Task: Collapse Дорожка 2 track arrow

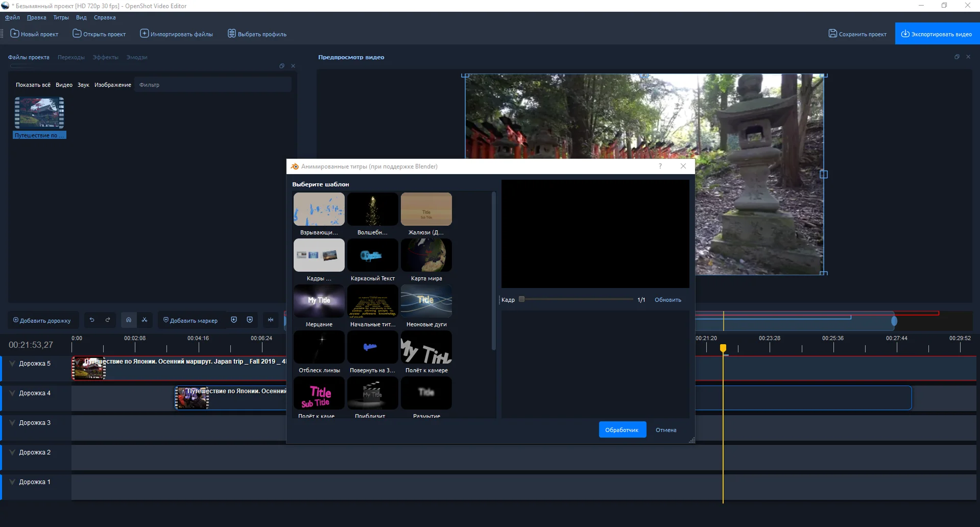Action: (12, 452)
